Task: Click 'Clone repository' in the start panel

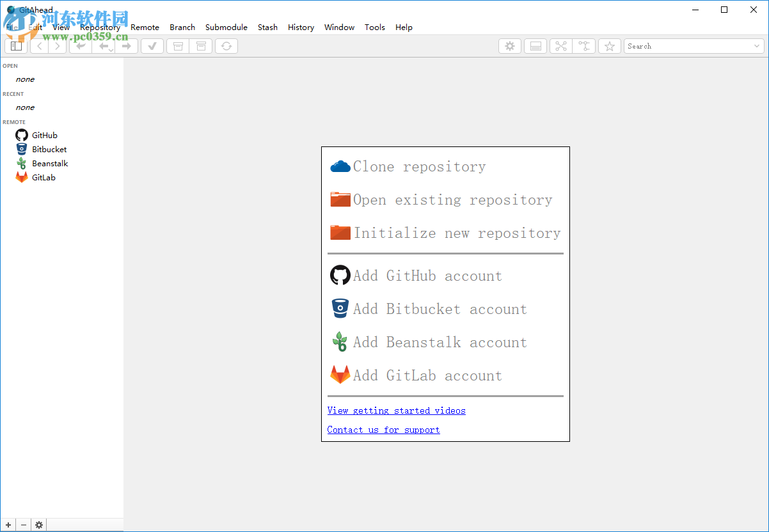Action: tap(408, 167)
